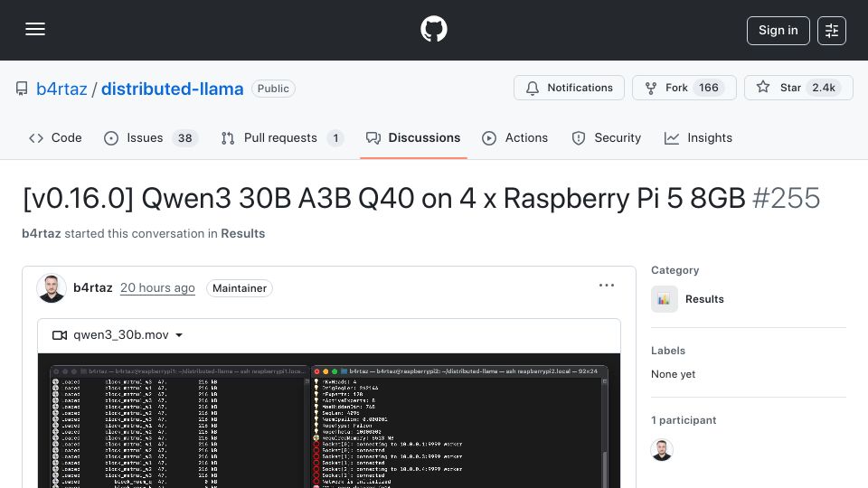Click the Security shield icon

point(579,138)
